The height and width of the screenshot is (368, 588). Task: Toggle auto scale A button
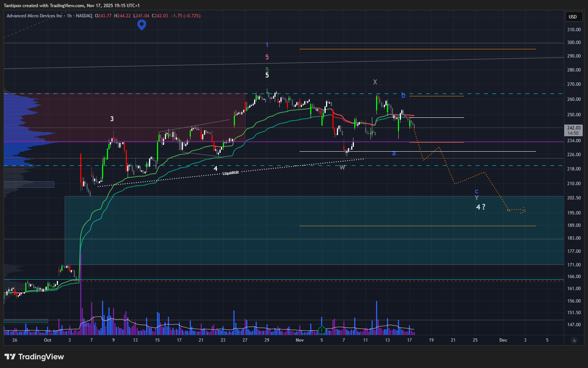tap(574, 341)
